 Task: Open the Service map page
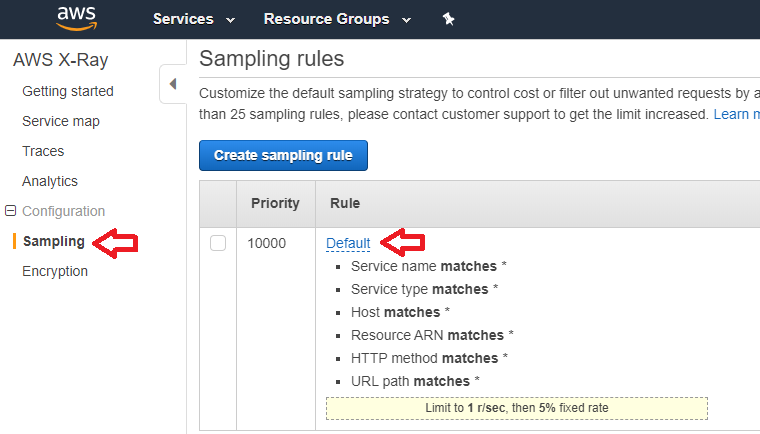61,121
